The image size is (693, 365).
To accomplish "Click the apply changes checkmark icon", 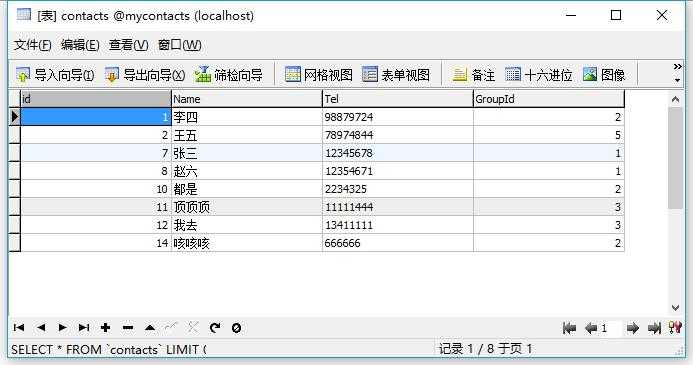I will [171, 327].
